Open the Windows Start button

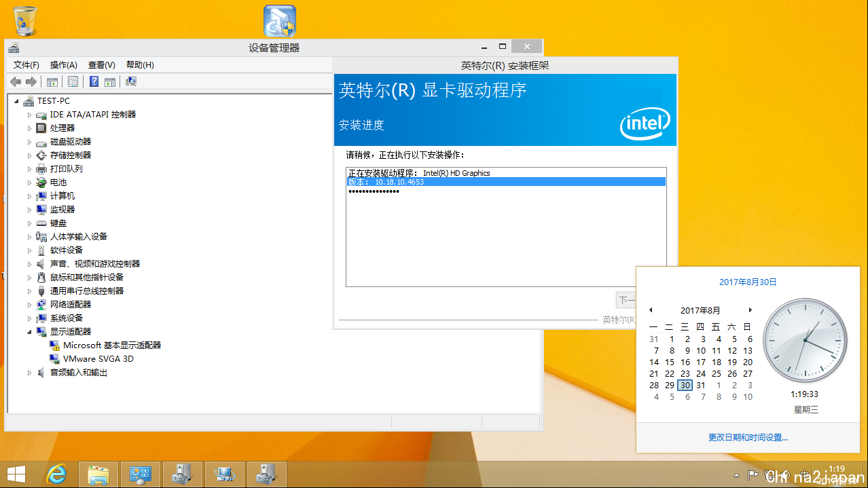point(16,474)
